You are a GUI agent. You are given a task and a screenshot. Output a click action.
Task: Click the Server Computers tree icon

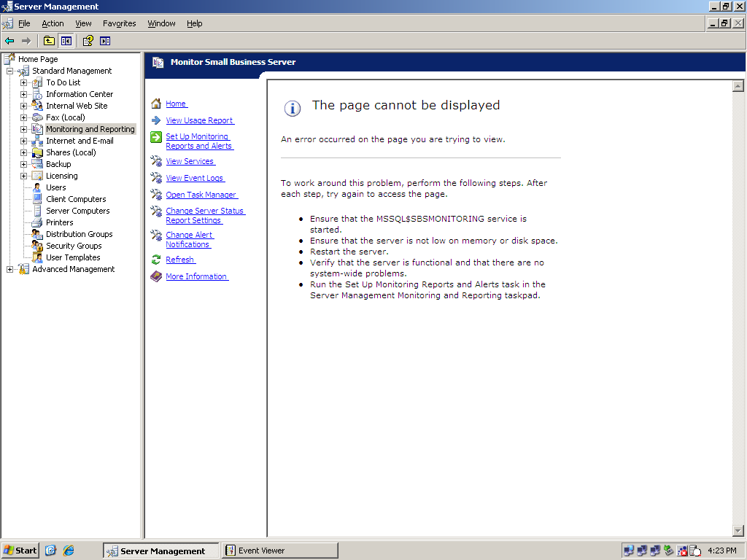click(x=37, y=211)
